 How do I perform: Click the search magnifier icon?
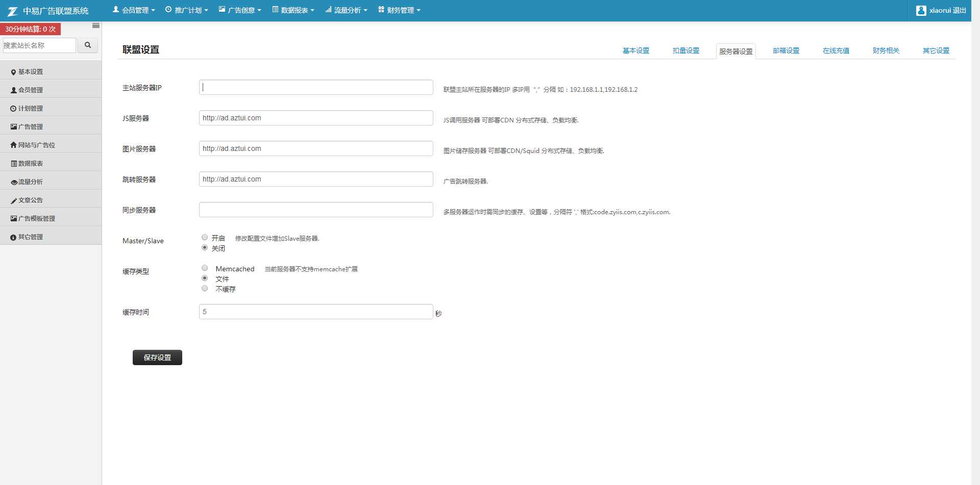click(x=87, y=45)
